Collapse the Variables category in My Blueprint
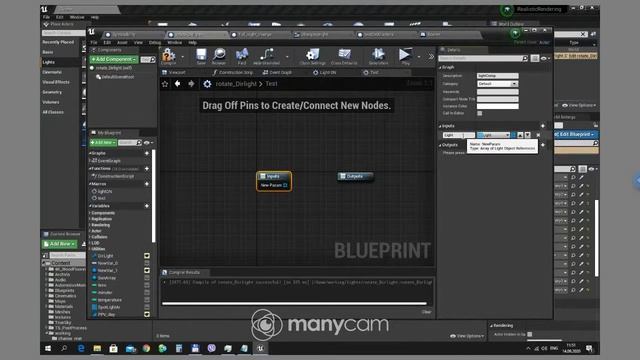 [90, 206]
